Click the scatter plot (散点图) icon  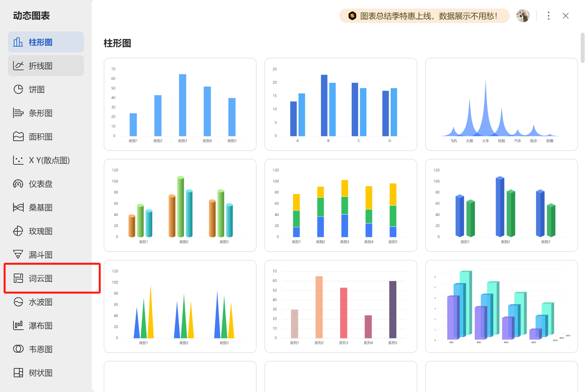point(18,160)
